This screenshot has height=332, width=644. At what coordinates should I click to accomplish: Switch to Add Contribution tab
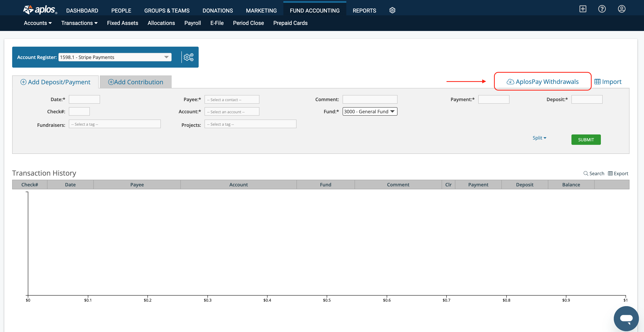pos(136,82)
